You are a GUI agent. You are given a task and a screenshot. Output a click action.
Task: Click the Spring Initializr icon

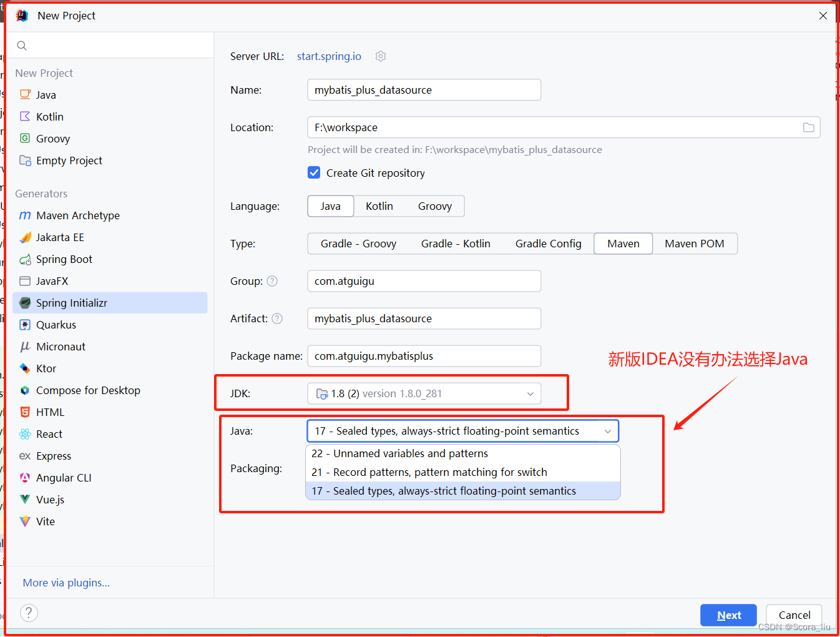tap(25, 303)
